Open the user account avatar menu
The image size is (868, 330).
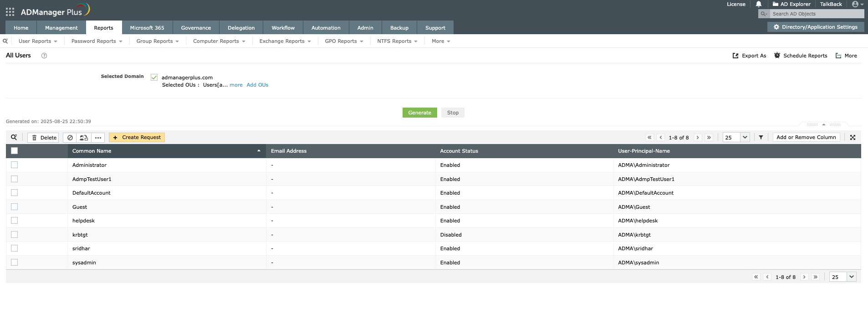[x=858, y=4]
